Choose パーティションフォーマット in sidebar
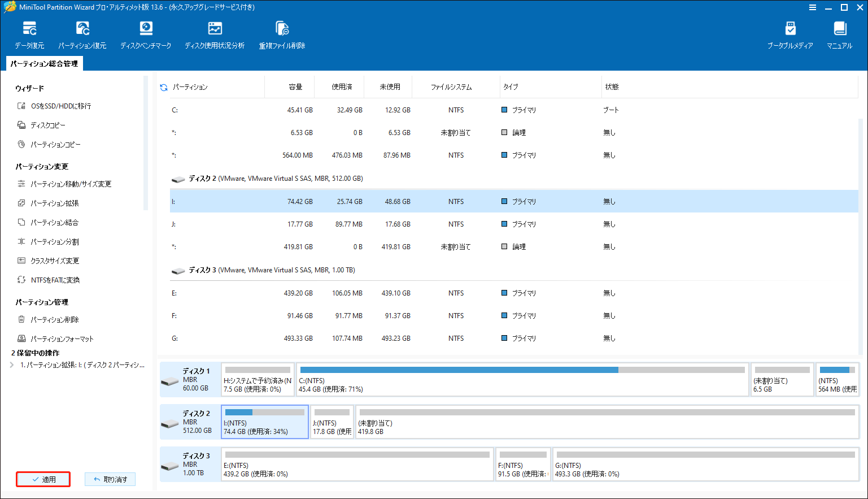 pyautogui.click(x=55, y=339)
